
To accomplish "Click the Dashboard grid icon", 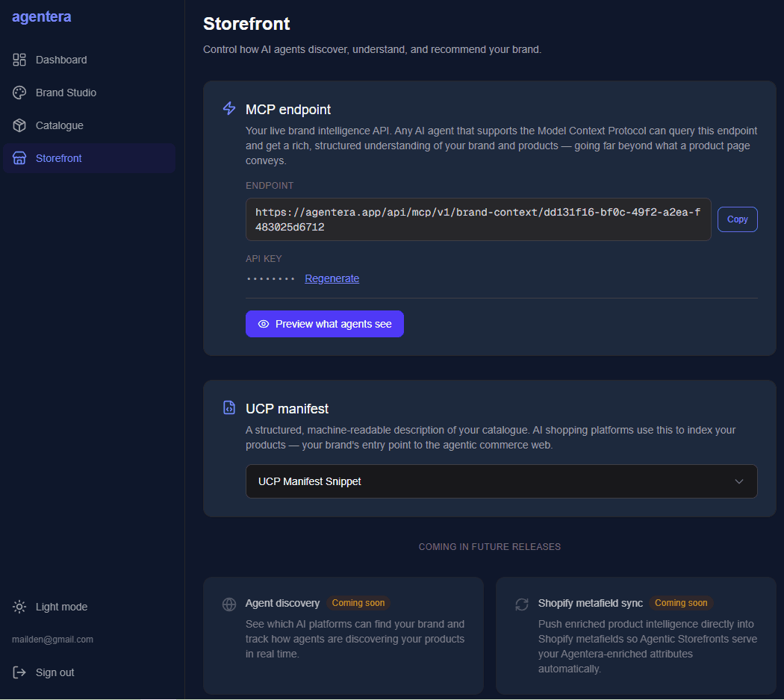I will [20, 60].
